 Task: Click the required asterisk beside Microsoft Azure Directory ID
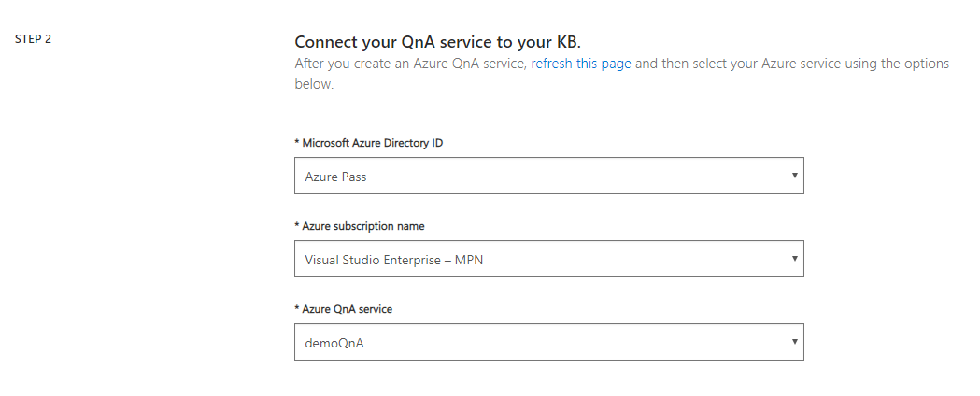pyautogui.click(x=297, y=142)
